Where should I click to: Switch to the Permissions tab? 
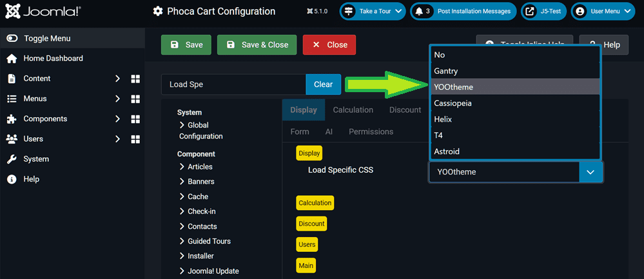click(x=371, y=131)
